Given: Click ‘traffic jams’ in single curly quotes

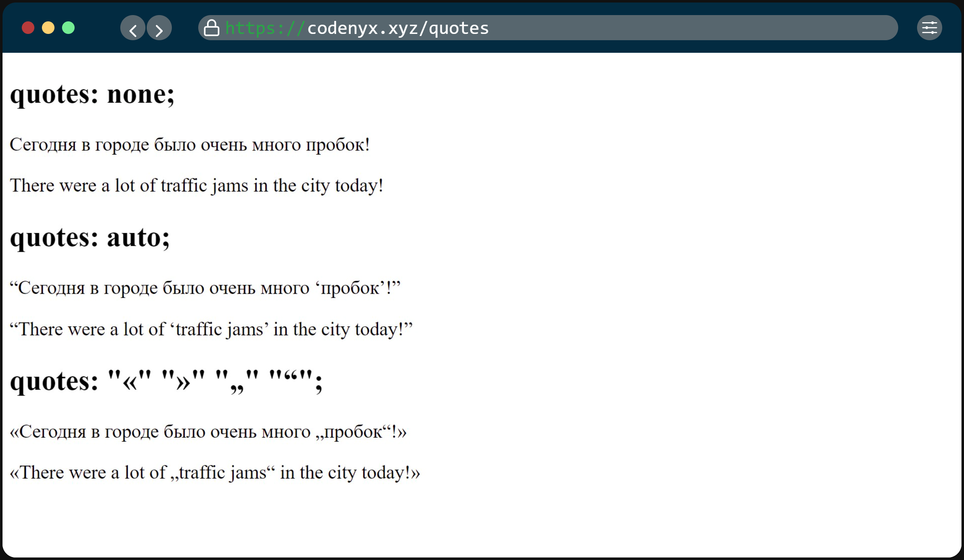Looking at the screenshot, I should pos(219,329).
